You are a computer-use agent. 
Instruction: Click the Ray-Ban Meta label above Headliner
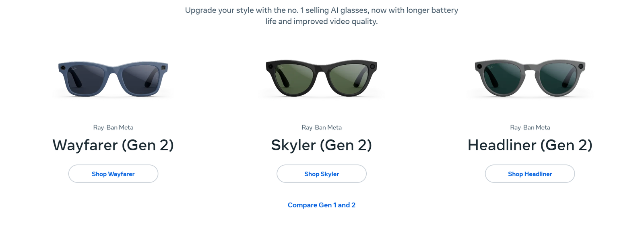tap(530, 127)
